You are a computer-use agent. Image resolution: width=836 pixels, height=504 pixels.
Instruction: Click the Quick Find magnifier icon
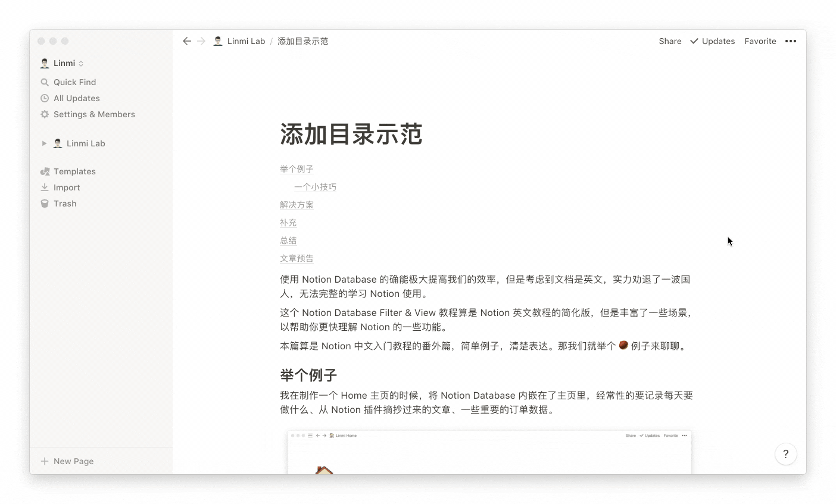[45, 82]
